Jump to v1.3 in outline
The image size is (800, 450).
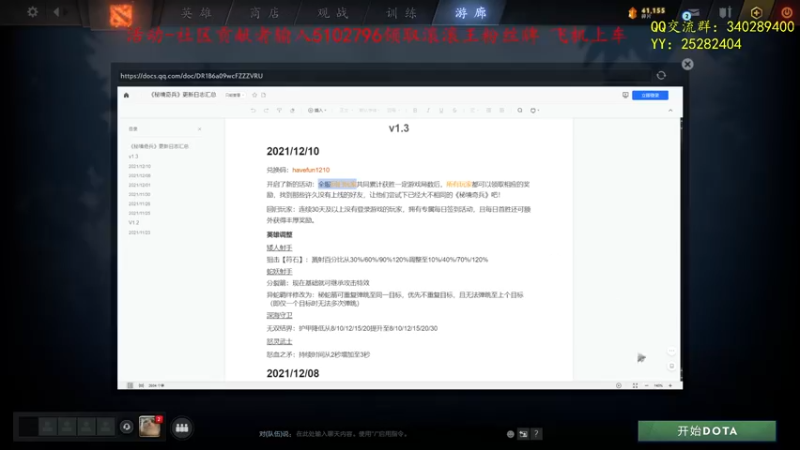[x=133, y=157]
